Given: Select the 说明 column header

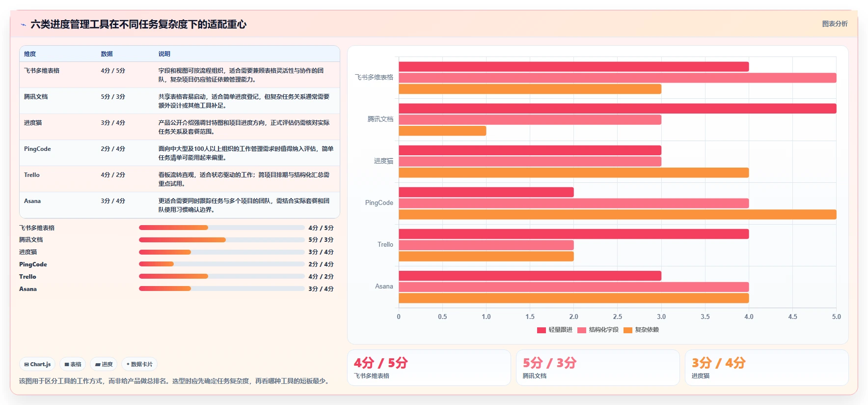Looking at the screenshot, I should pos(164,54).
